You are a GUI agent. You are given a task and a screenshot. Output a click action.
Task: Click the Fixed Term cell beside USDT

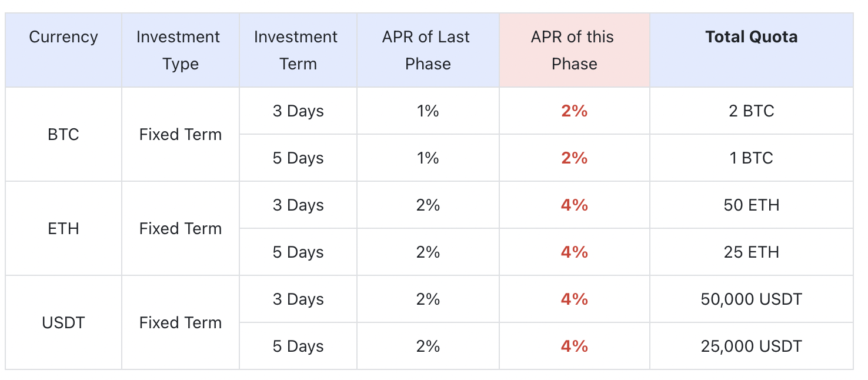[x=180, y=323]
